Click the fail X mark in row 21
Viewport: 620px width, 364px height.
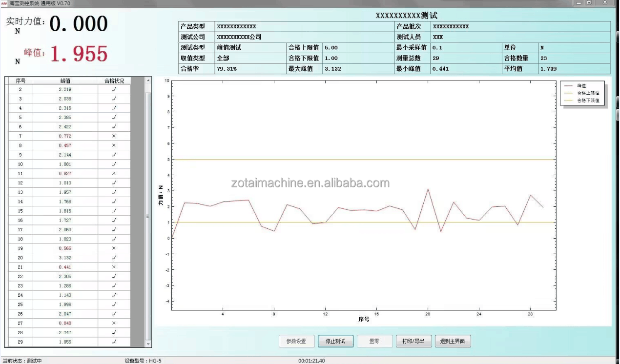tap(114, 267)
